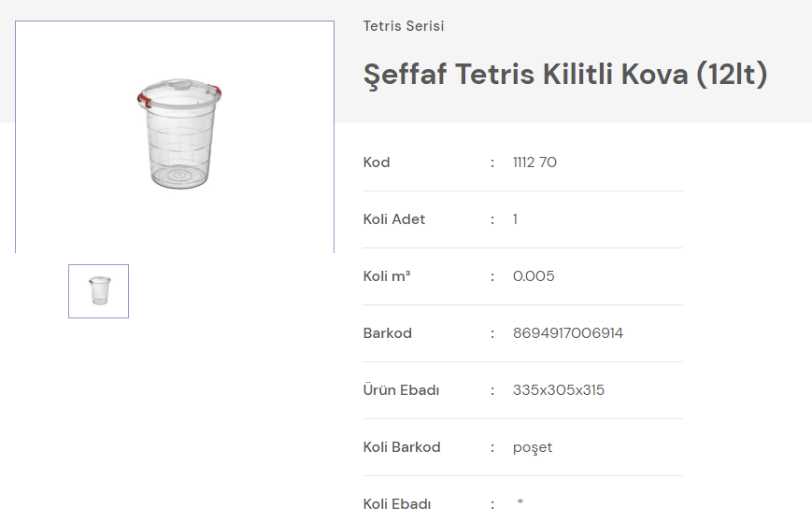Viewport: 812px width, 521px height.
Task: Click the Şeffaf Tetris Kilitli Kova title
Action: 565,75
